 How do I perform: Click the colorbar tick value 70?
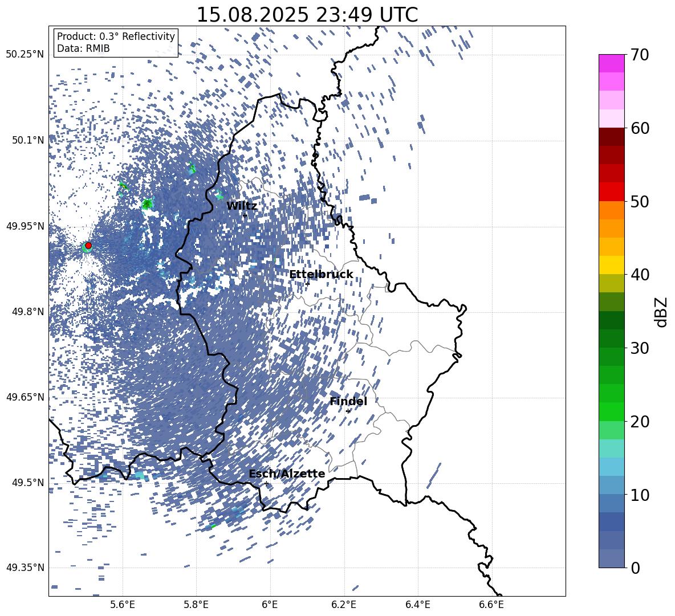[x=640, y=55]
